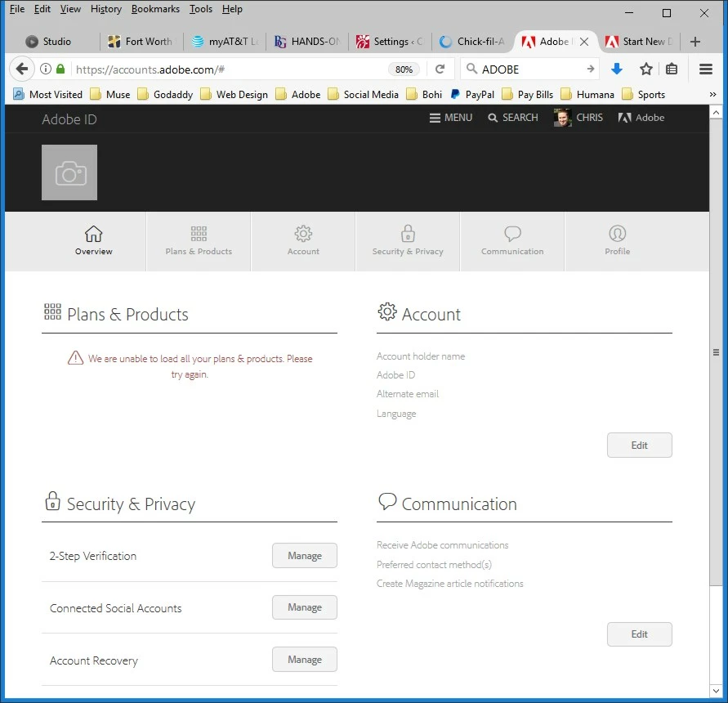The width and height of the screenshot is (728, 703).
Task: Show more bookmarks with the chevron
Action: (x=712, y=94)
